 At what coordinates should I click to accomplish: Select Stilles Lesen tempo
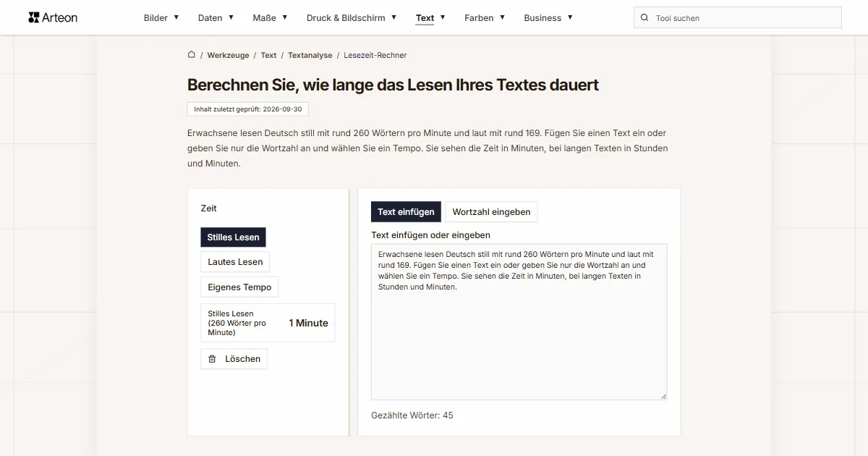click(x=234, y=237)
